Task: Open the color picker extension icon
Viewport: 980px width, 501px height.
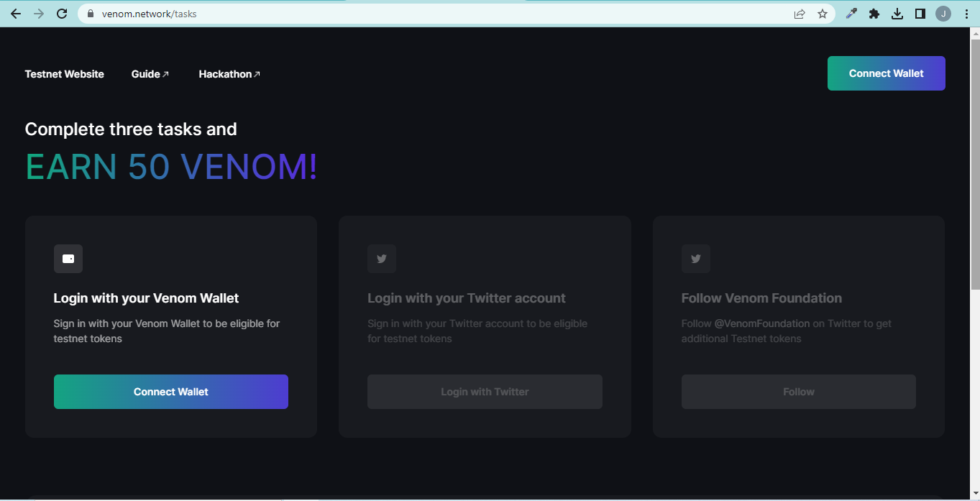Action: pos(851,14)
